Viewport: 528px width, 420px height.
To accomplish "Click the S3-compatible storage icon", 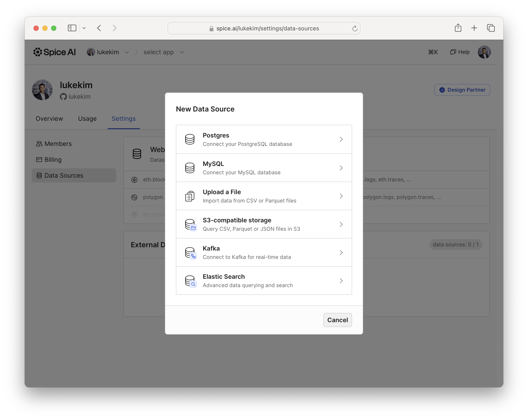I will [190, 225].
